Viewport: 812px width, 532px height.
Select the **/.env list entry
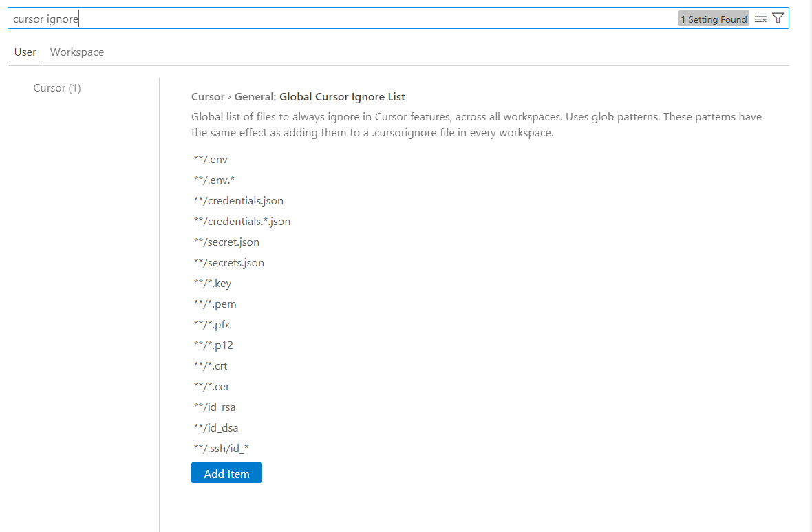[211, 160]
